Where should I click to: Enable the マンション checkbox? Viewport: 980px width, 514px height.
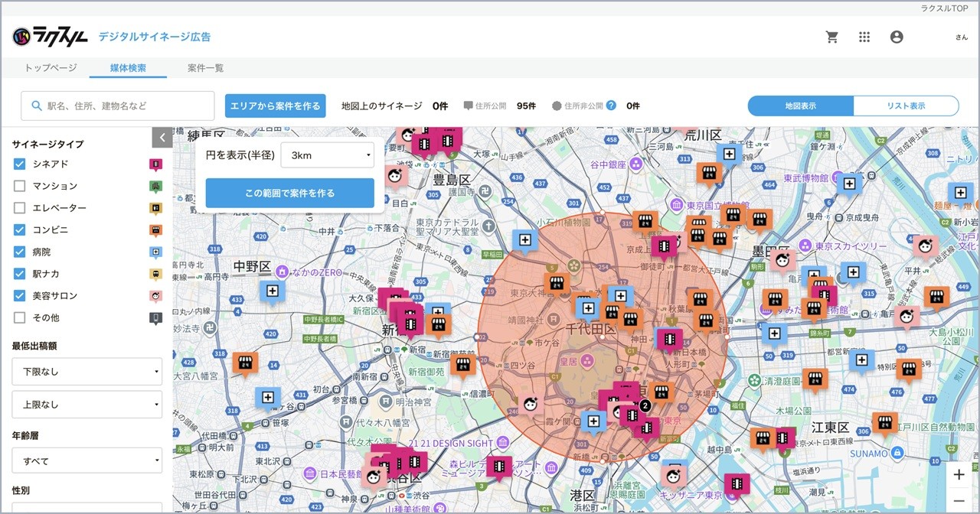(20, 186)
